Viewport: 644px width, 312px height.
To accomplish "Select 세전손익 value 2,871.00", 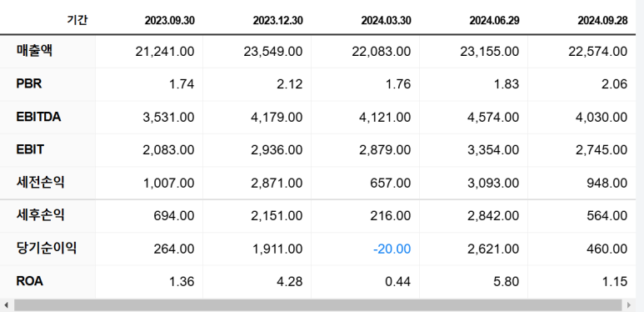I will pos(277,183).
